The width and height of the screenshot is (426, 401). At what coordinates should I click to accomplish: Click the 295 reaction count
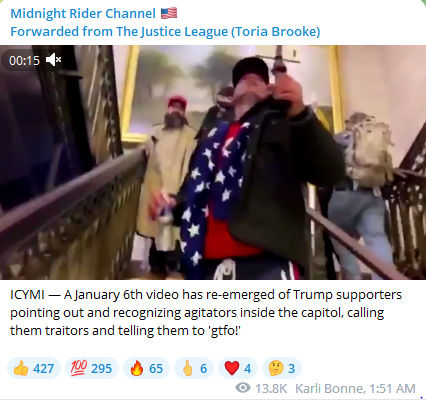point(101,369)
